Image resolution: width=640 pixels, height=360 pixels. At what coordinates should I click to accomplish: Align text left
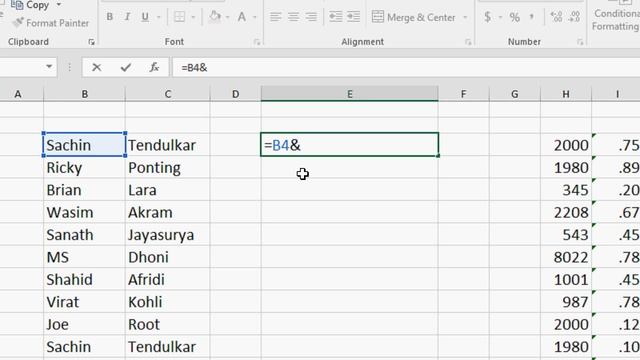[x=276, y=17]
